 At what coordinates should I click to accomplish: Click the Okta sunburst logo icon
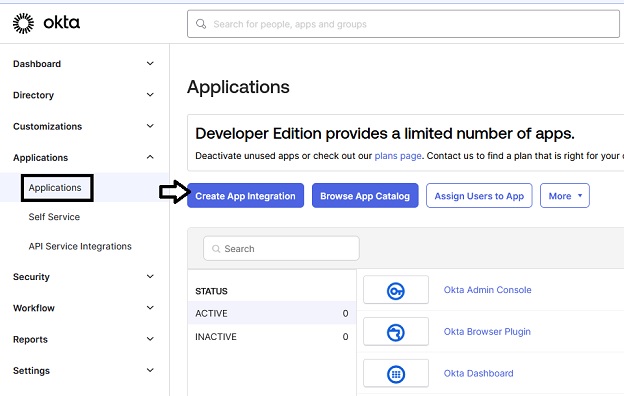[x=23, y=23]
